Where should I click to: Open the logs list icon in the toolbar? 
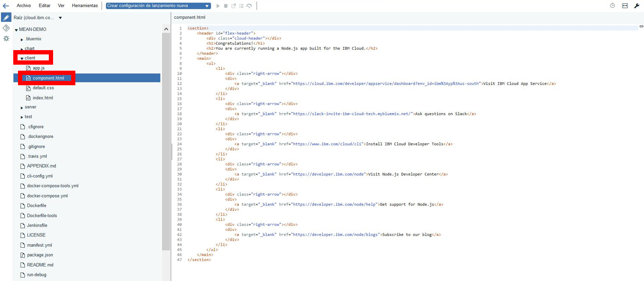click(x=241, y=6)
